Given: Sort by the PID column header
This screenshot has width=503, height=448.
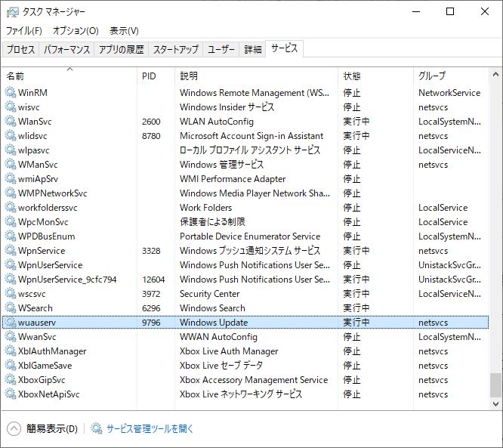Looking at the screenshot, I should [x=156, y=76].
